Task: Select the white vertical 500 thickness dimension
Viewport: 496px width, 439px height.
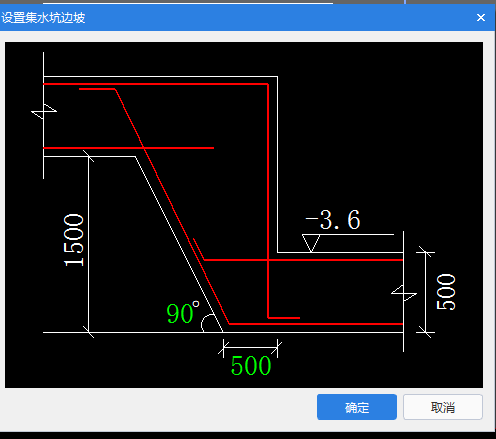Action: coord(446,292)
